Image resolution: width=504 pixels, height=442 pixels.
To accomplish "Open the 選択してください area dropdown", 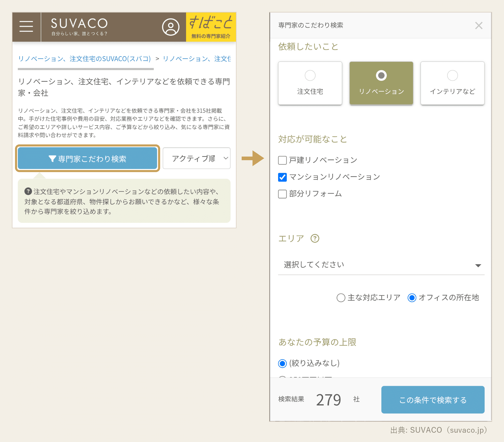I will point(381,265).
